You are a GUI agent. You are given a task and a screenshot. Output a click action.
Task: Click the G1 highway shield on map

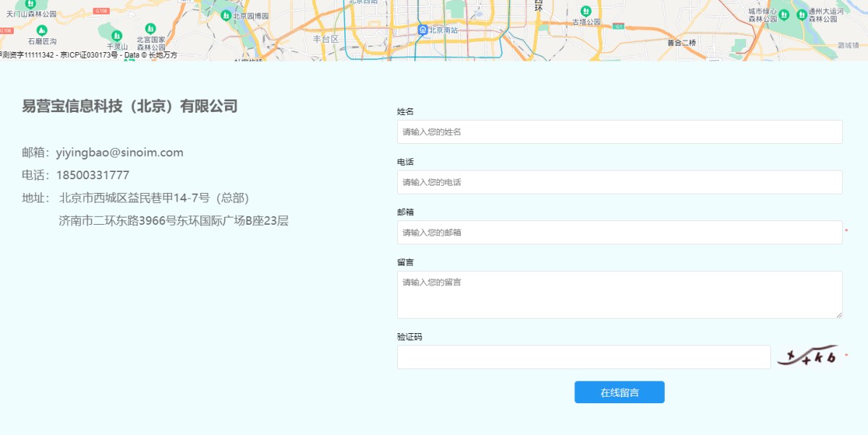pos(618,26)
